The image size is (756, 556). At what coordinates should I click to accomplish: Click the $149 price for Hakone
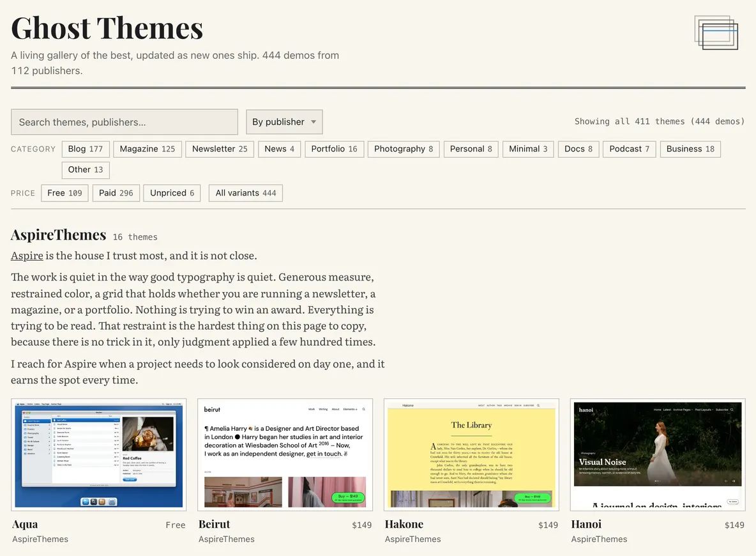[548, 525]
